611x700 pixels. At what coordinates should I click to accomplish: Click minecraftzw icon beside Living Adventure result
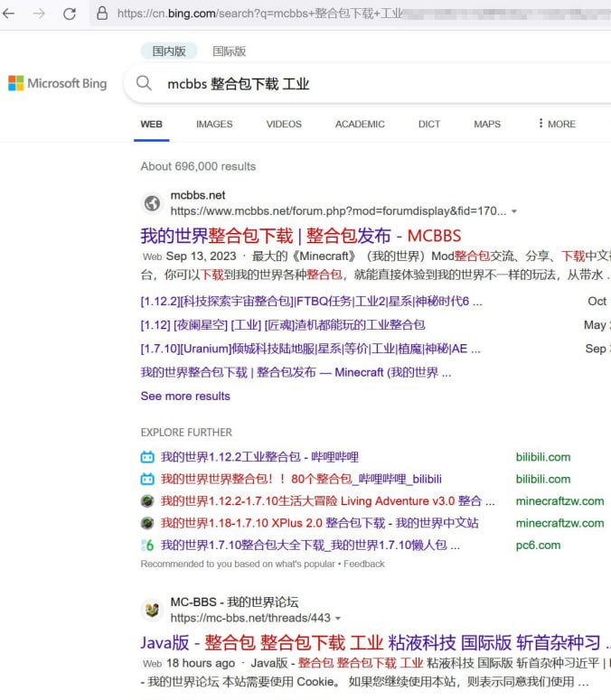coord(147,501)
